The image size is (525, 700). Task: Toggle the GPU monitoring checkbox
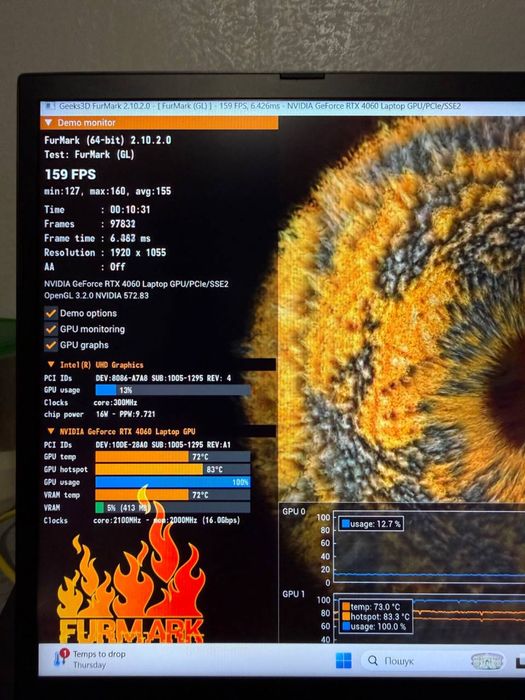51,329
